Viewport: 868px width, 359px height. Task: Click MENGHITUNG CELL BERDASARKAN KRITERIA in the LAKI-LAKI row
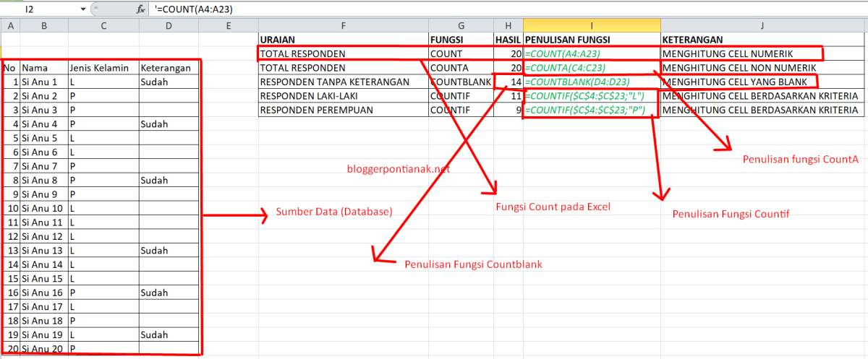[x=762, y=95]
